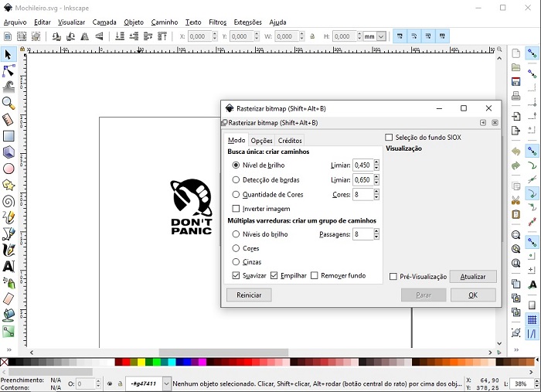Click the New document icon
541x392 pixels.
pyautogui.click(x=515, y=53)
